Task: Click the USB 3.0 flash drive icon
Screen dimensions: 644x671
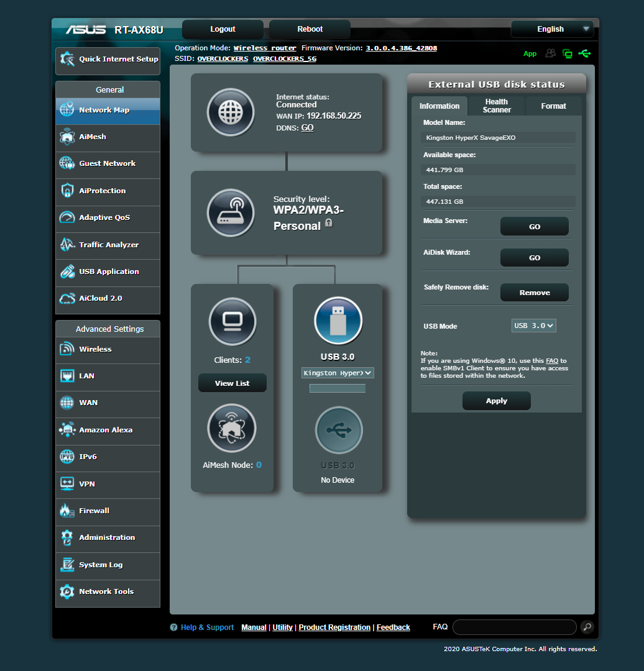Action: (338, 321)
